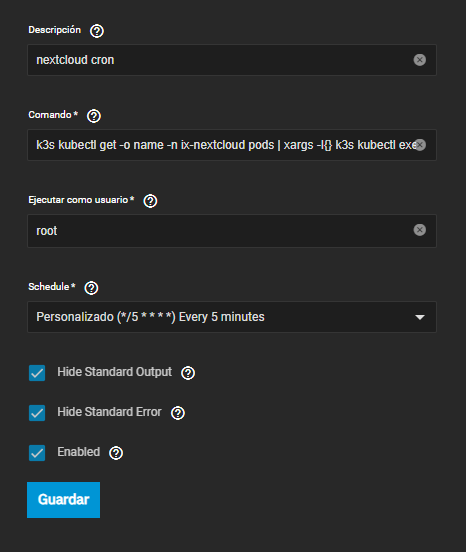Open Personalizado Every 5 minutes selector
Screen dimensions: 466x552
232,317
